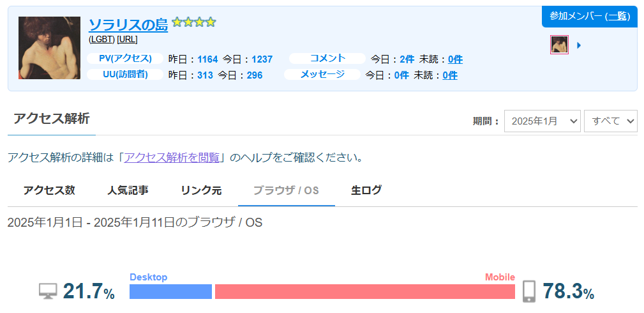
Task: Select the ブラウザ / OS tab
Action: 286,190
